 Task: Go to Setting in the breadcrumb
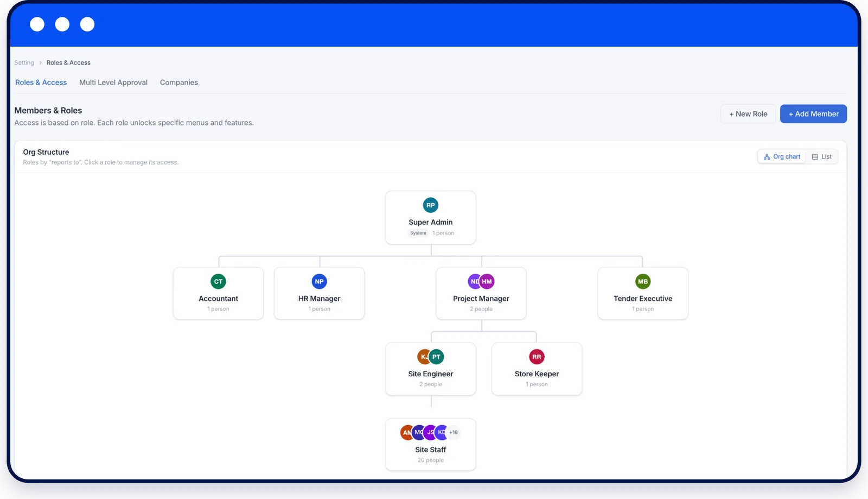[24, 63]
